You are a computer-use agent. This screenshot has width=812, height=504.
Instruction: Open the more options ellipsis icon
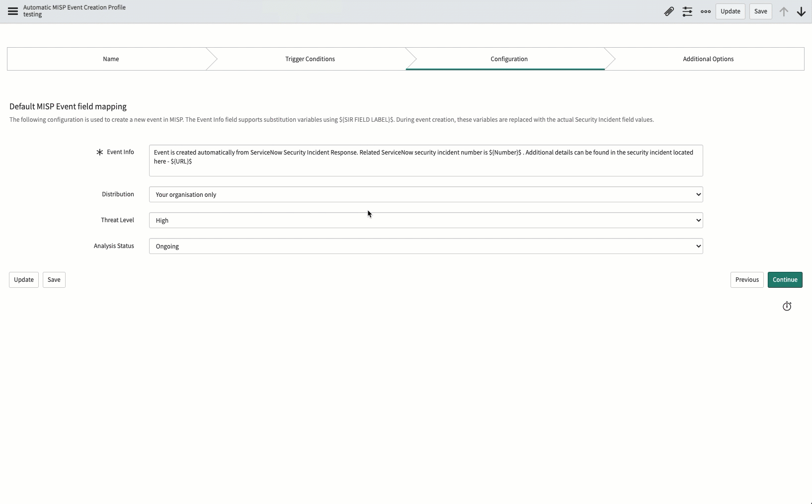tap(706, 11)
